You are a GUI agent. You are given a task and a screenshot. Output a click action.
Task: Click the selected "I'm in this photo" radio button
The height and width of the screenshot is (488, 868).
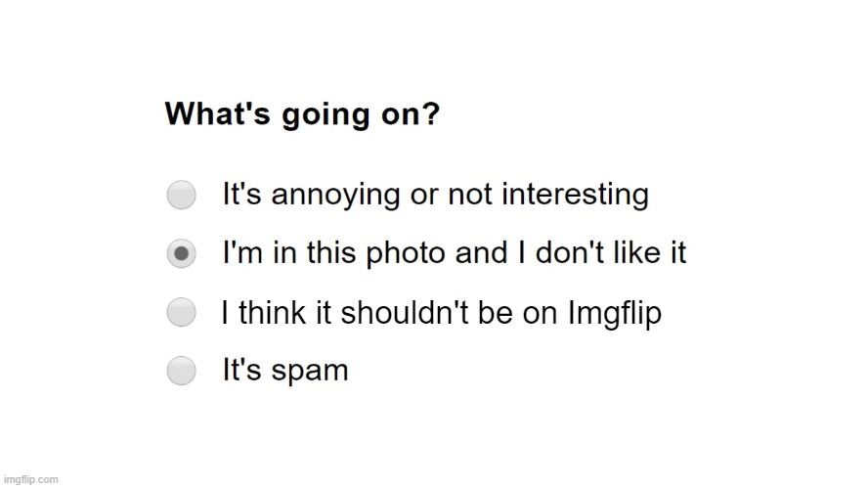(x=181, y=254)
